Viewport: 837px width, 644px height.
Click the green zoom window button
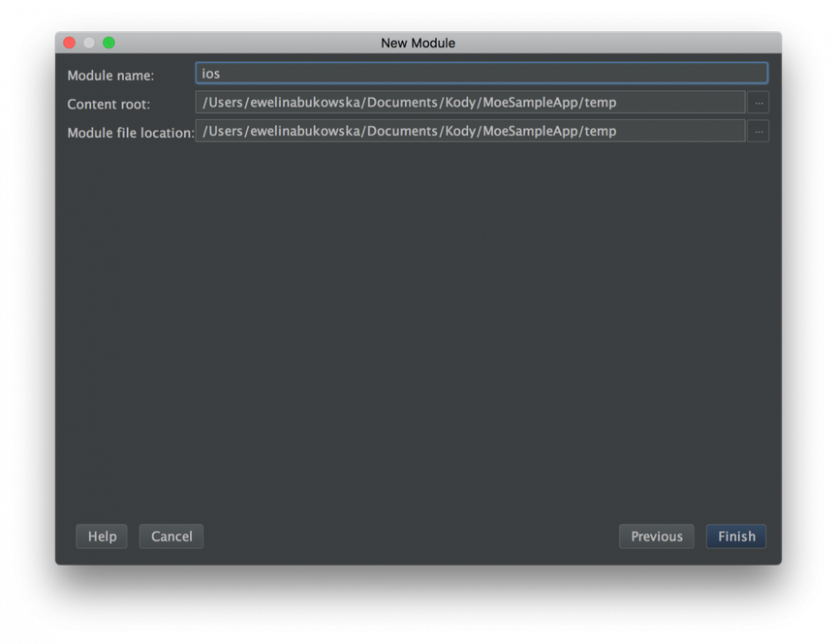click(108, 43)
